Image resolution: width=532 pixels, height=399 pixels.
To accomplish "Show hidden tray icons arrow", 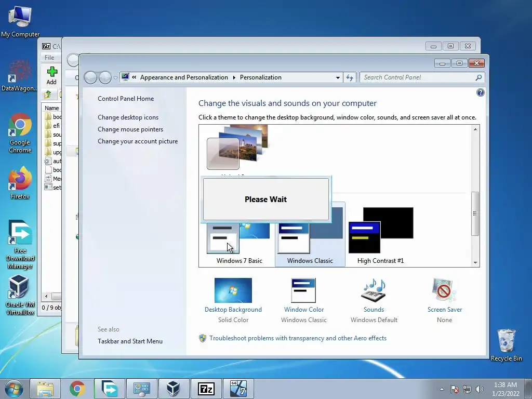I will 442,389.
